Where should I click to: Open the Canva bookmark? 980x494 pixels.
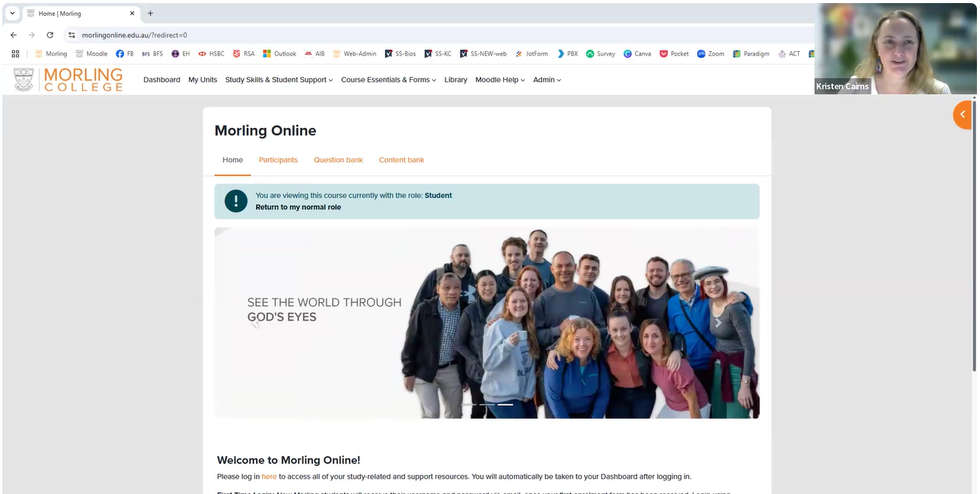pyautogui.click(x=638, y=54)
